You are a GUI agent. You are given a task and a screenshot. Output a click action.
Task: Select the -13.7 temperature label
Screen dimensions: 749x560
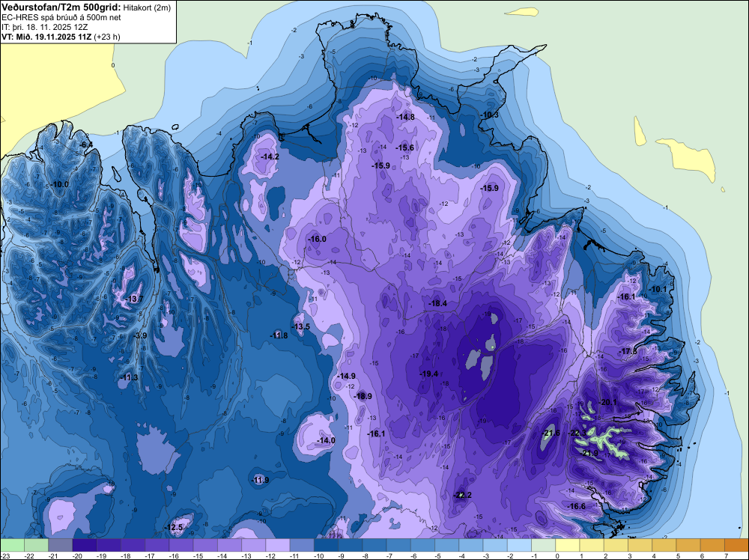[134, 299]
